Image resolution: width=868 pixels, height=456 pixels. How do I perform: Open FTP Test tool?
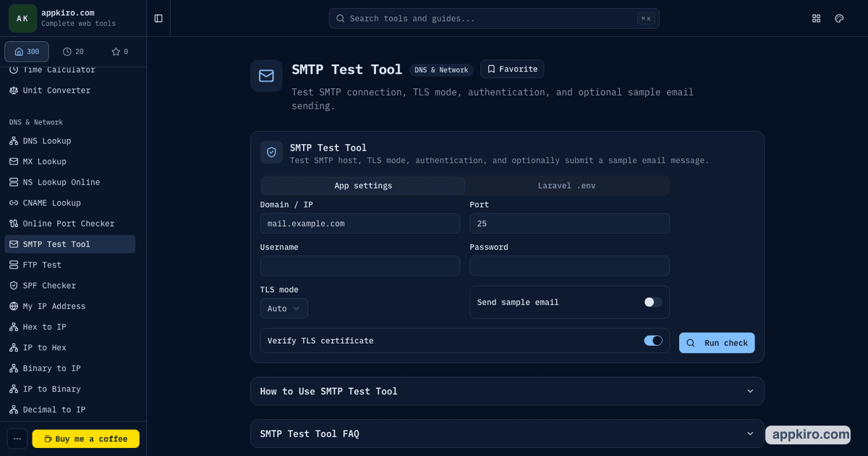click(70, 265)
